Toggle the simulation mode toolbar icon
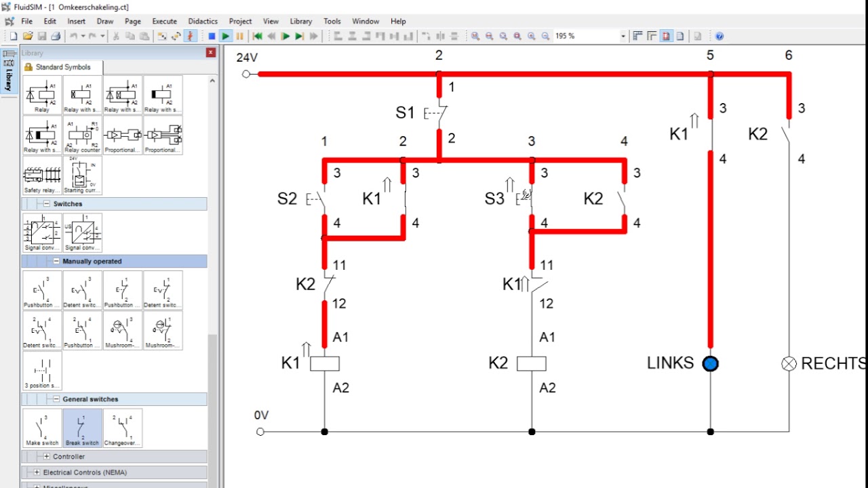868x488 pixels. (x=191, y=36)
